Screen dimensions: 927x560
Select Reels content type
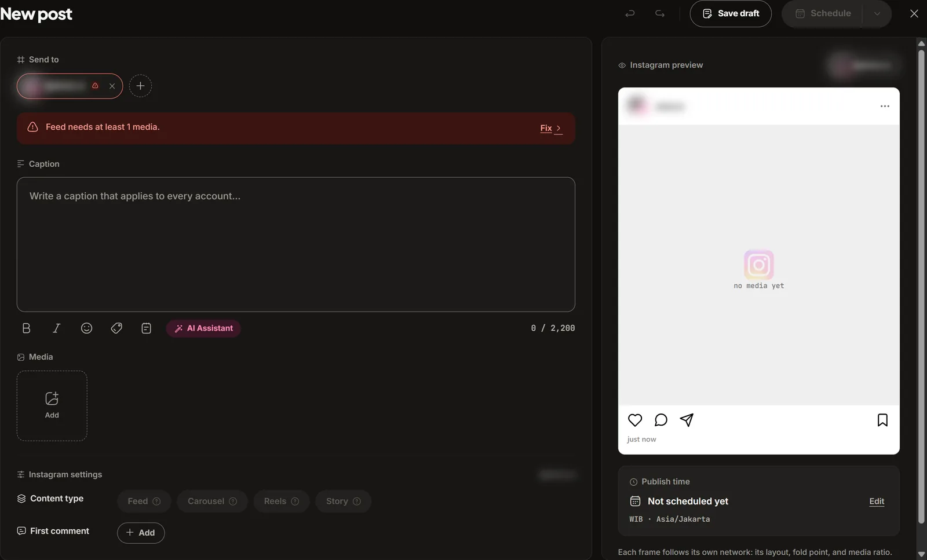(x=282, y=502)
